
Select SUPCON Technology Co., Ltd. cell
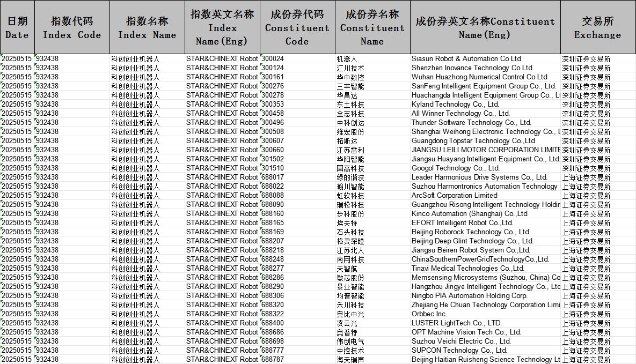click(485, 351)
